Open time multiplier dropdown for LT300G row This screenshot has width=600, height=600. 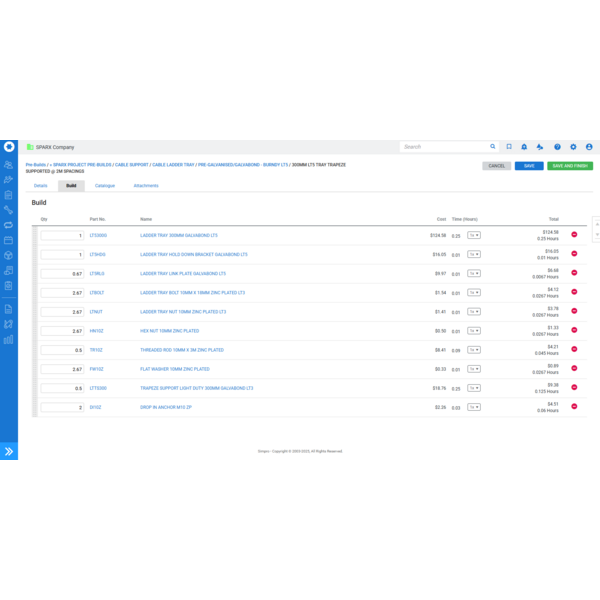click(474, 235)
